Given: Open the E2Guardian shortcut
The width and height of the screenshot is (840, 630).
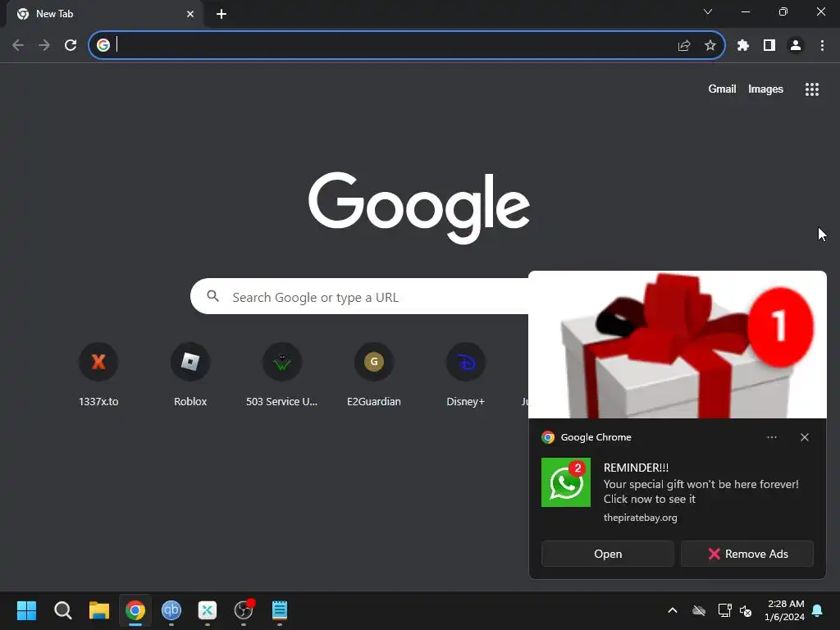Looking at the screenshot, I should coord(374,374).
